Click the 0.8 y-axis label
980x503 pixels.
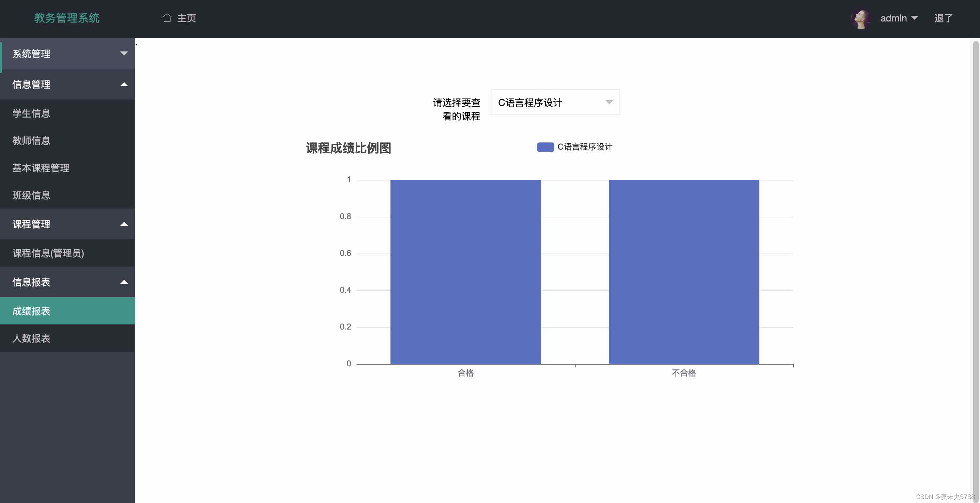(x=345, y=216)
